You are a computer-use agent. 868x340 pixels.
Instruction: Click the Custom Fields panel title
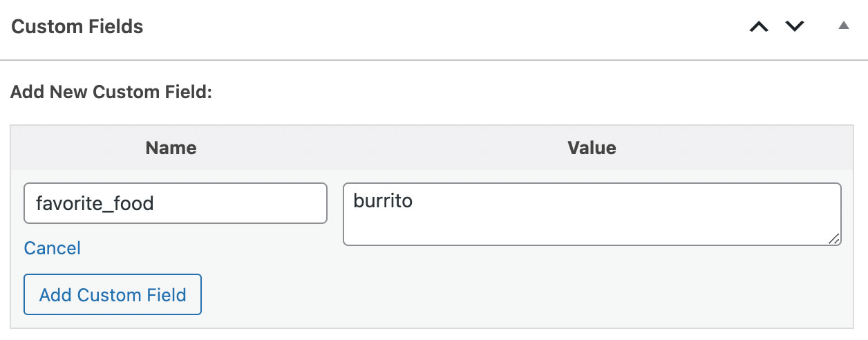pos(77,27)
